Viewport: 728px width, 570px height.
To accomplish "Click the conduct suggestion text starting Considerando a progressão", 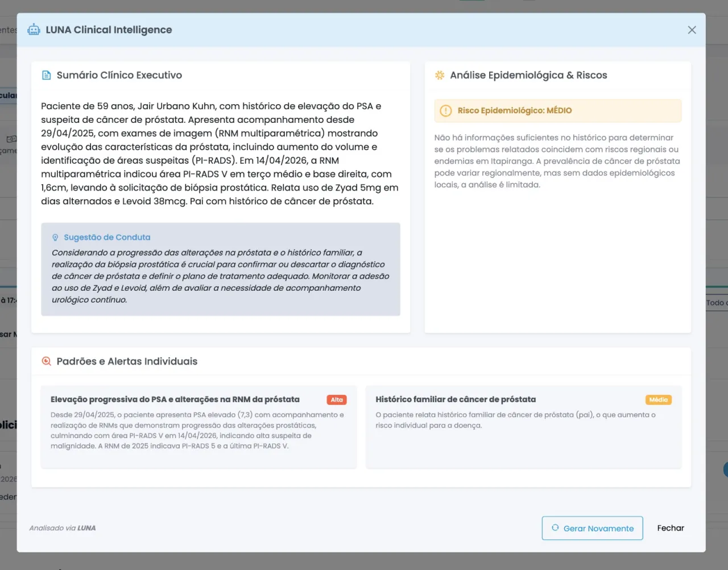I will (x=221, y=276).
